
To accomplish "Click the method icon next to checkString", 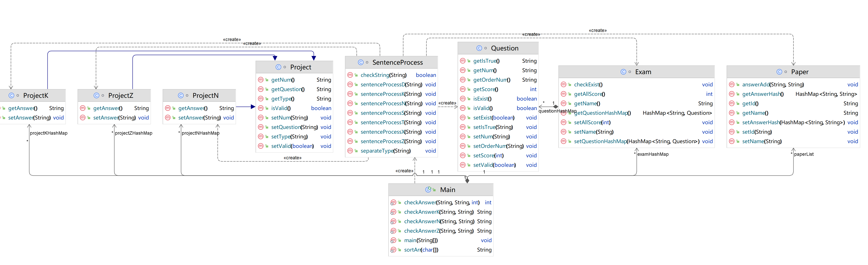I will (x=350, y=75).
